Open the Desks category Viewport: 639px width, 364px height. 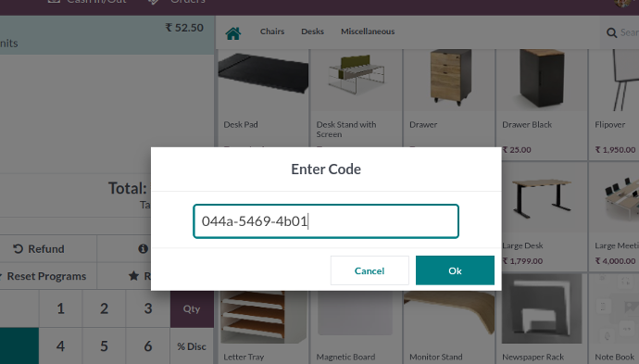313,31
